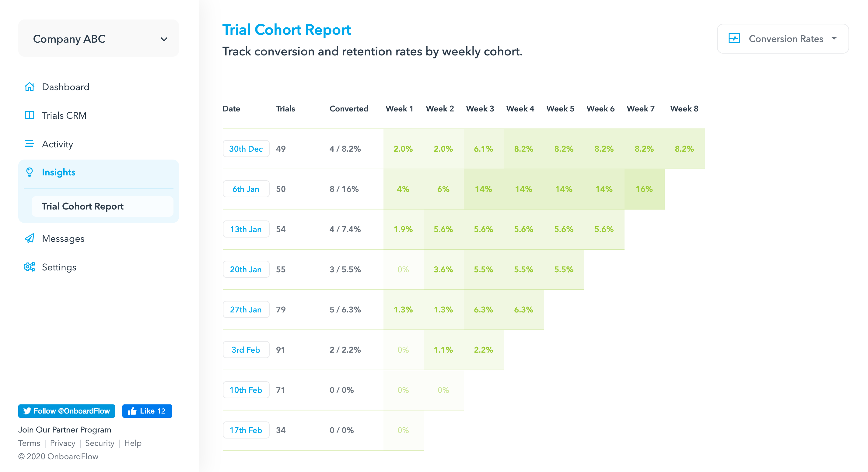Click the Conversion Rates chart icon
Viewport: 868px width, 472px height.
pos(734,38)
